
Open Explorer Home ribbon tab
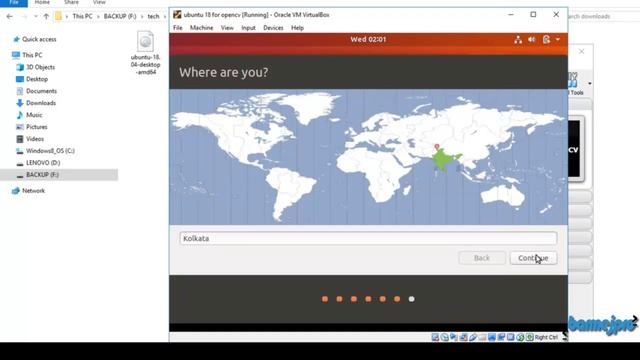coord(42,2)
